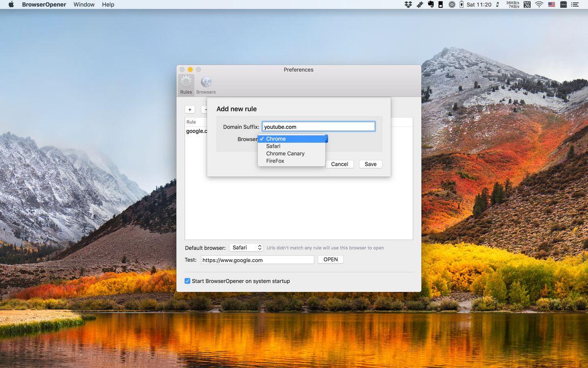Click the US flag input source icon
This screenshot has height=368, width=588.
(551, 4)
